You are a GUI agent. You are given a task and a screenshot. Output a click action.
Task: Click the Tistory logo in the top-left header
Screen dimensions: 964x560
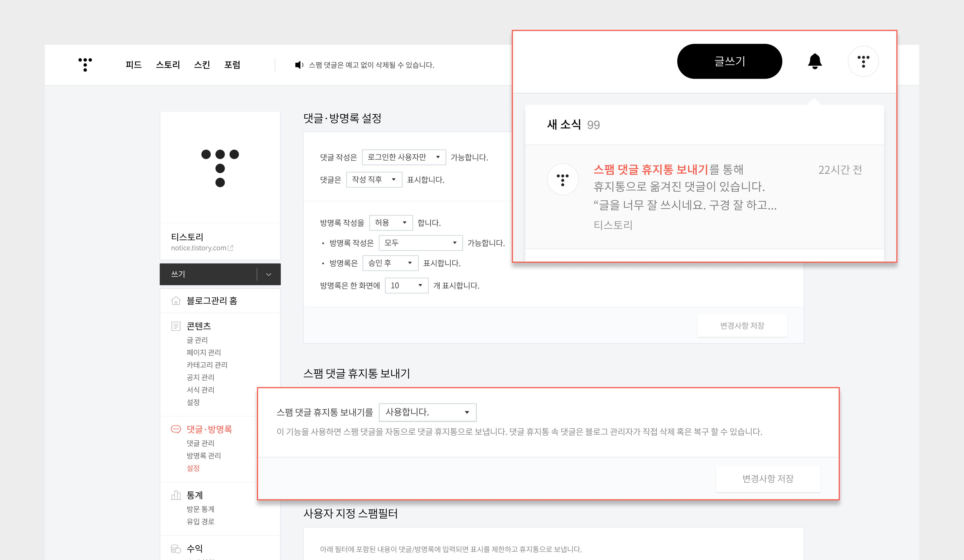[x=85, y=65]
